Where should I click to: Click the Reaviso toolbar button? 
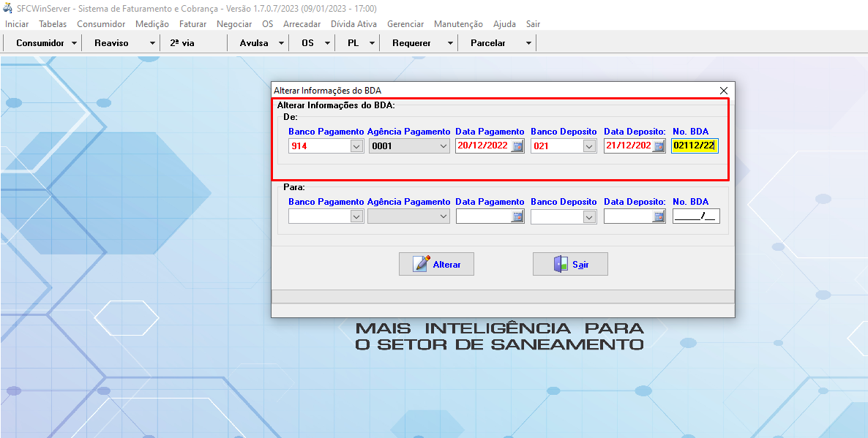point(111,43)
